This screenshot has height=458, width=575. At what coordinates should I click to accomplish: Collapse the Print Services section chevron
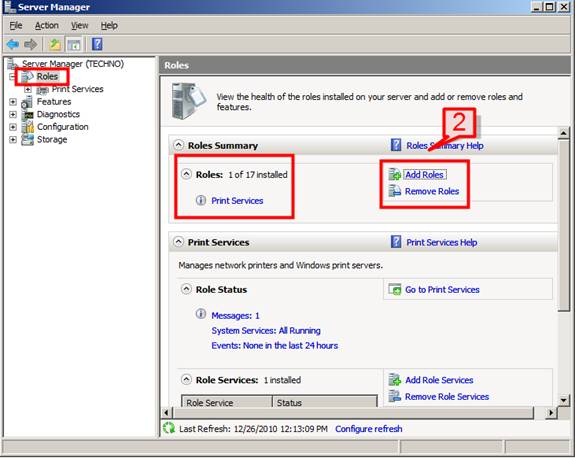tap(179, 242)
